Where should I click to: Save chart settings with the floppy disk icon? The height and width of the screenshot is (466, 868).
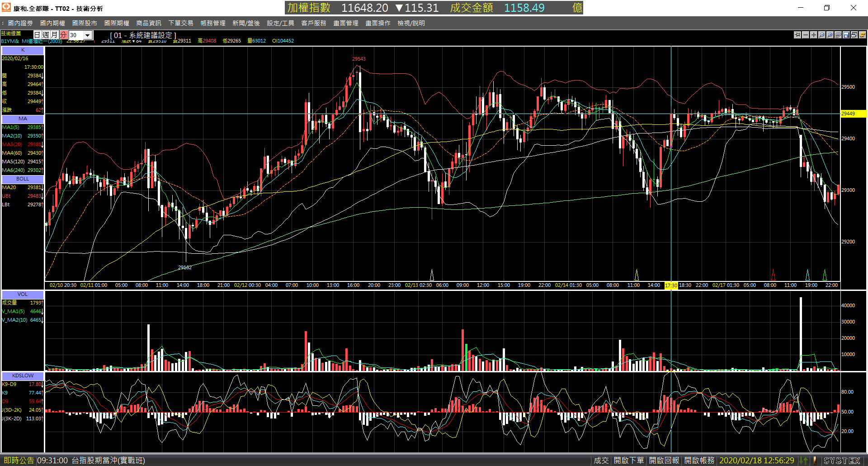(x=846, y=35)
